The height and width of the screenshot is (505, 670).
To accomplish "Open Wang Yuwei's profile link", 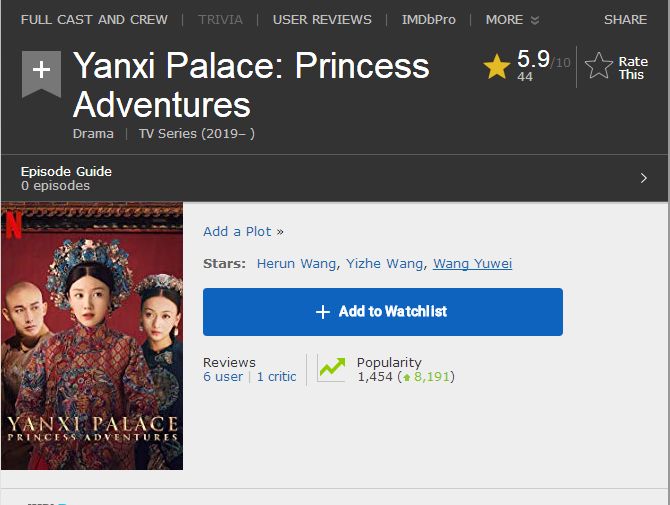I will (472, 264).
